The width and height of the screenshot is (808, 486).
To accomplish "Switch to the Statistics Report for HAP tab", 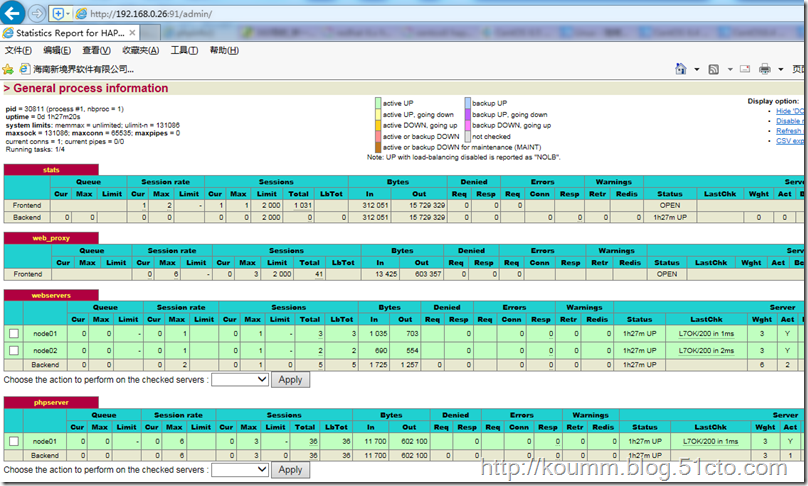I will coord(70,33).
